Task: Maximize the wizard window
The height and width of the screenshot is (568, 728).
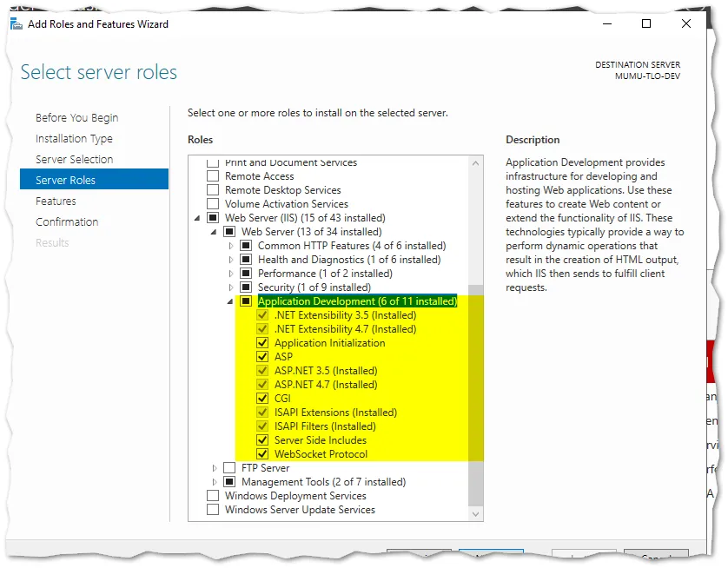Action: tap(646, 23)
